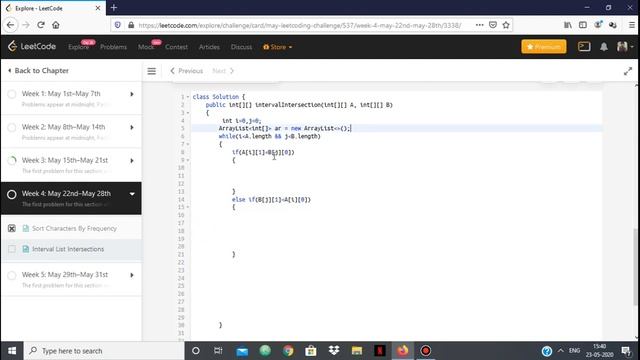Screen dimensions: 640x360
Task: Toggle the Firefox sidebar view icon
Action: [x=583, y=25]
